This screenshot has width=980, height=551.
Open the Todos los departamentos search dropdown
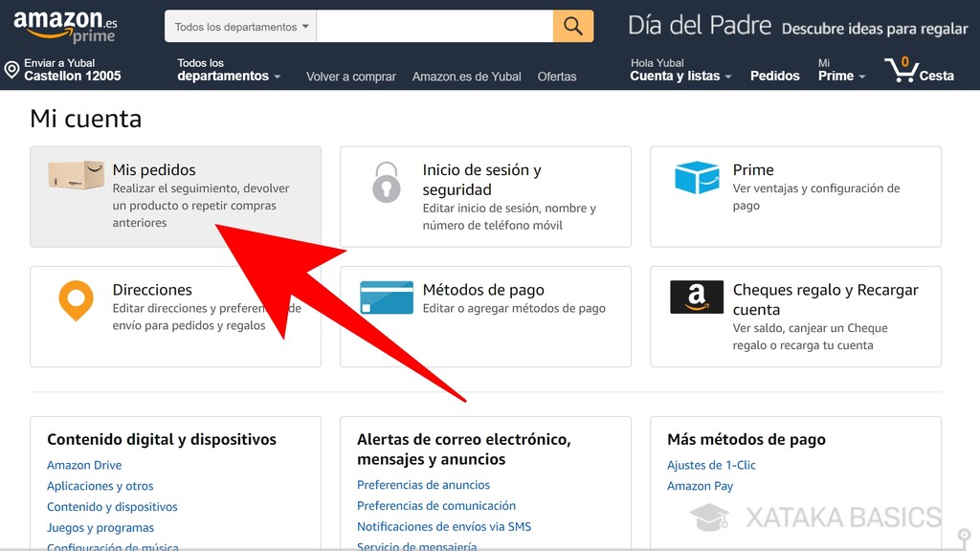point(239,26)
